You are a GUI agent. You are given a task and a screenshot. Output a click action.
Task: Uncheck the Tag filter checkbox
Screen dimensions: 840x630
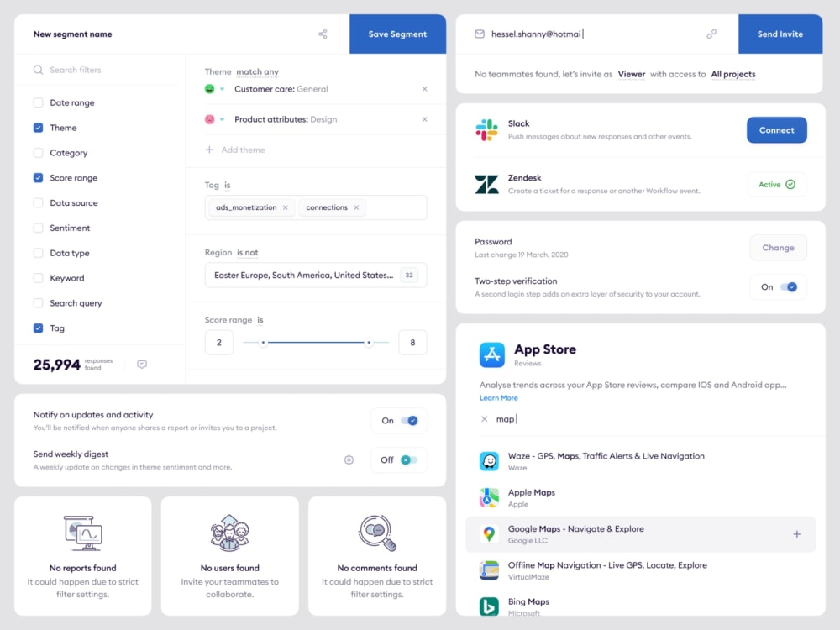tap(38, 328)
